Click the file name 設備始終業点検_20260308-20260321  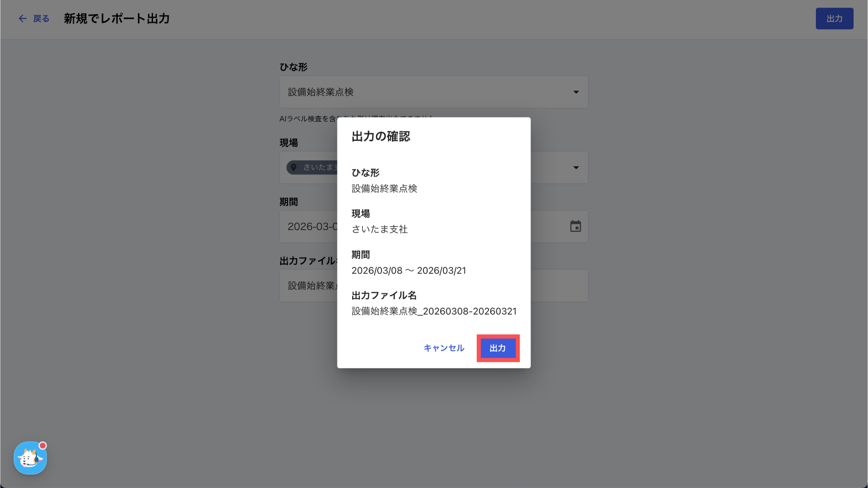coord(434,311)
